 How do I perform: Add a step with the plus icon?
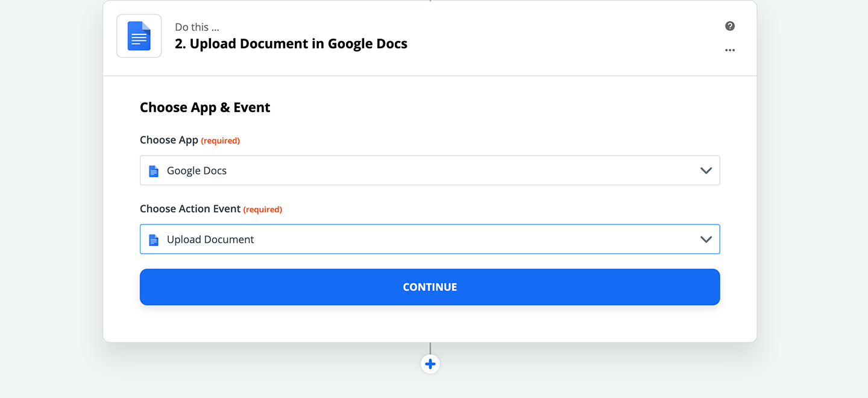(x=430, y=364)
